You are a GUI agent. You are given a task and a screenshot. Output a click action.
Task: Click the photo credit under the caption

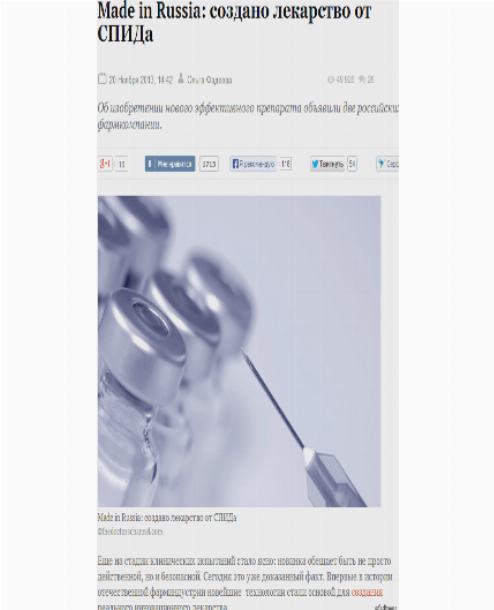coord(130,531)
